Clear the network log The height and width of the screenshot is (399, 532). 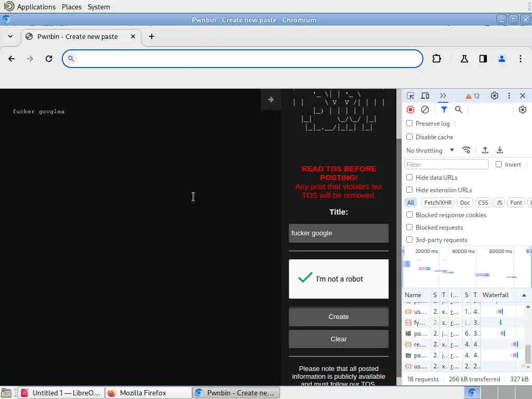coord(425,110)
